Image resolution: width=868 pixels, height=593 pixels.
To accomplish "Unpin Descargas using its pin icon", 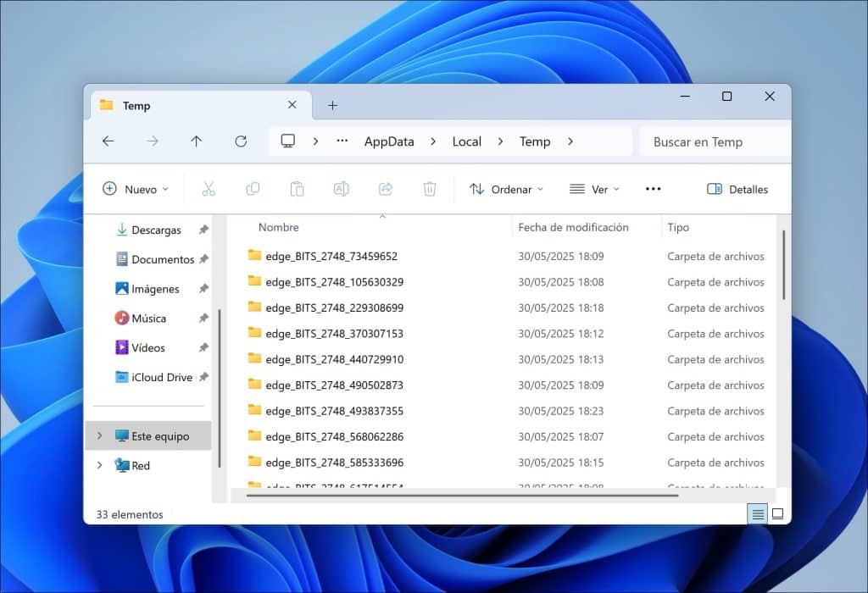I will tap(203, 230).
